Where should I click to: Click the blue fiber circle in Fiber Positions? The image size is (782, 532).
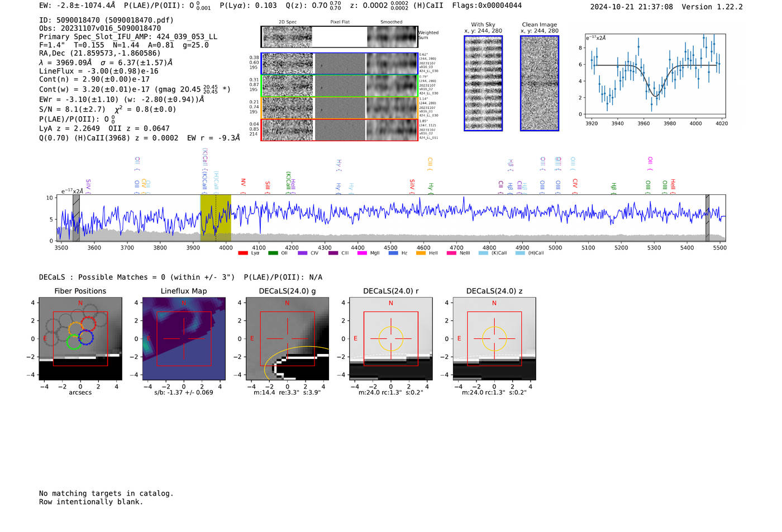(85, 337)
